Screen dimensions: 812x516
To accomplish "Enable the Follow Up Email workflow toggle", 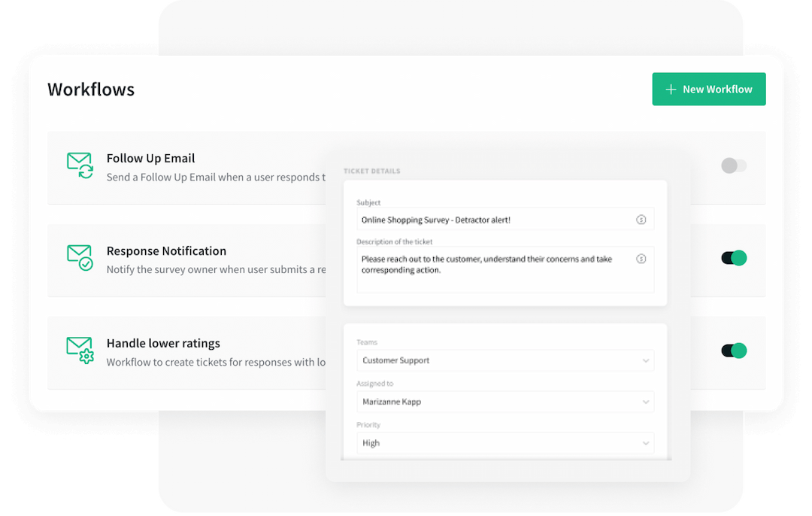I will pos(733,165).
